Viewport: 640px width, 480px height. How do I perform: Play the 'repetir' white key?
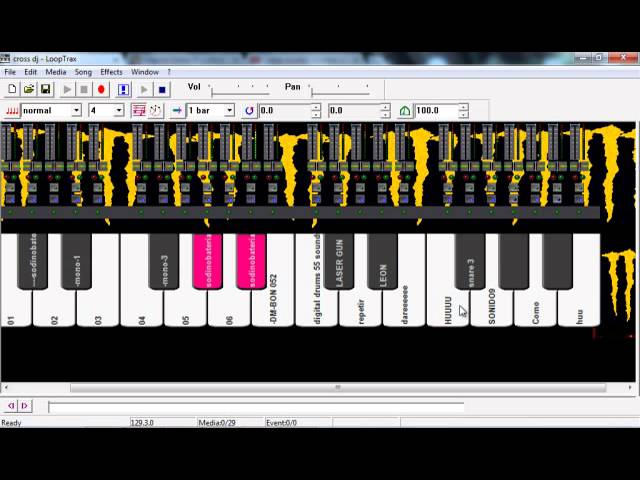[x=360, y=310]
